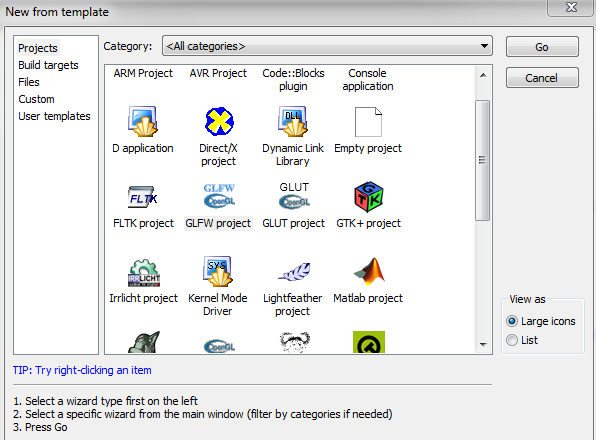Select the OpenGL icon in bottom row
Screen dimensions: 596x440
[x=219, y=346]
